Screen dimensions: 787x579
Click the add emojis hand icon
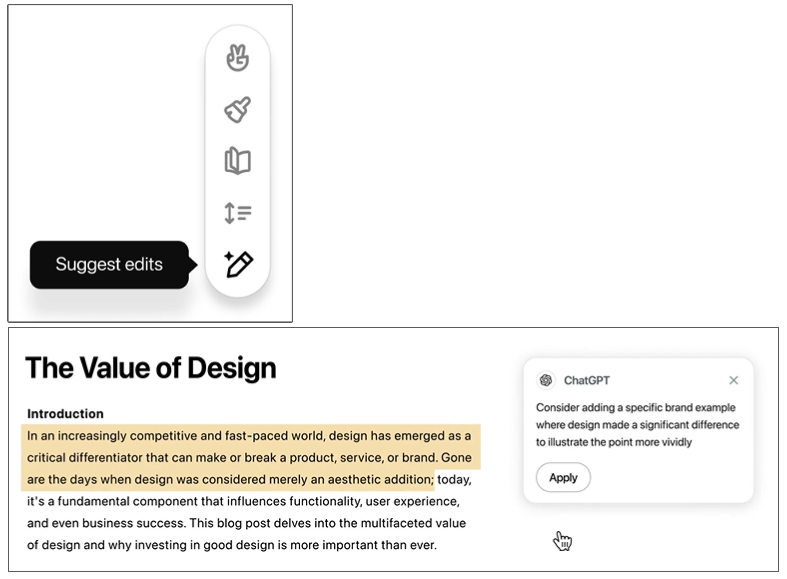[x=237, y=58]
